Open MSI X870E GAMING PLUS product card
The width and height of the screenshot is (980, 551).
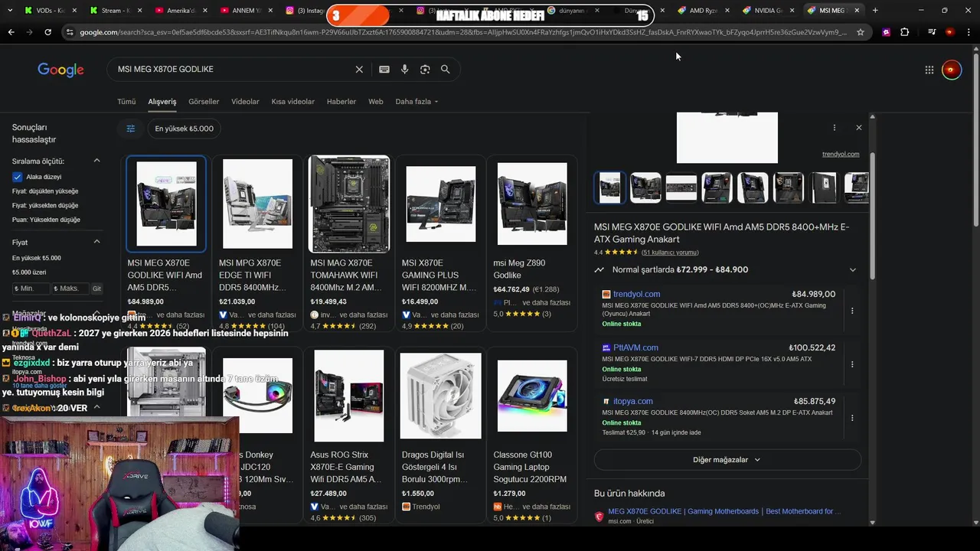tap(440, 243)
